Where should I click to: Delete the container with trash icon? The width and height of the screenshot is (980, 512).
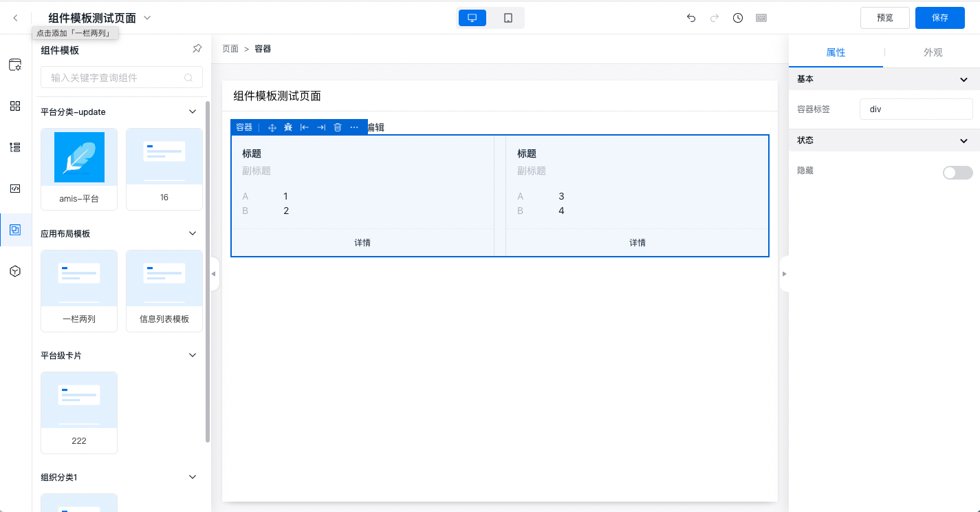pos(338,127)
